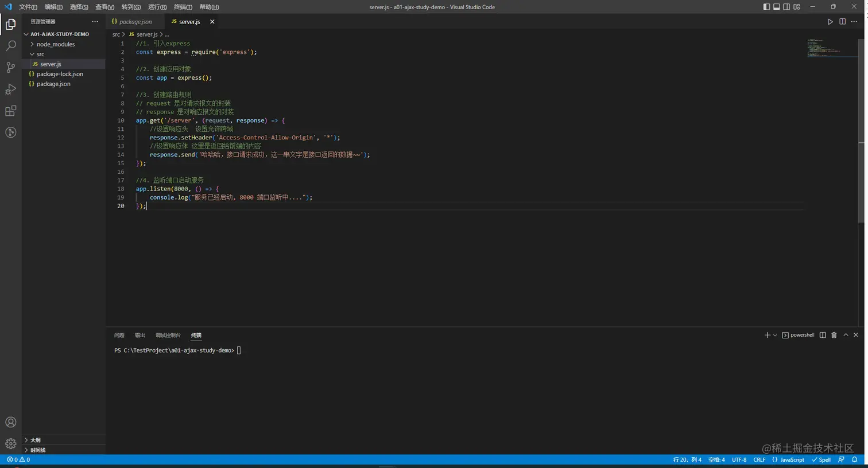Open the Run and Debug view
868x468 pixels.
click(x=10, y=89)
